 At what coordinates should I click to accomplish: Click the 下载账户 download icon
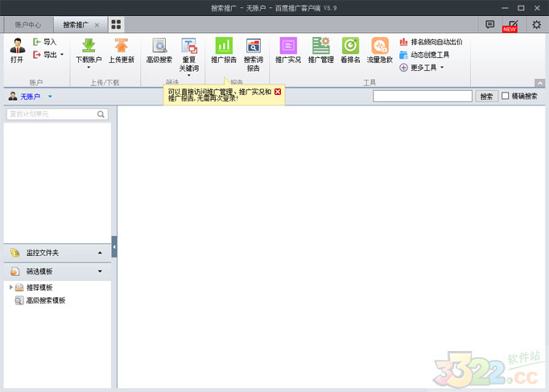89,46
